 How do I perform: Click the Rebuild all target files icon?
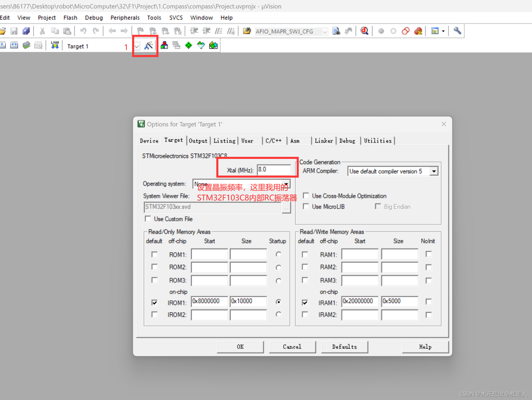(x=14, y=45)
